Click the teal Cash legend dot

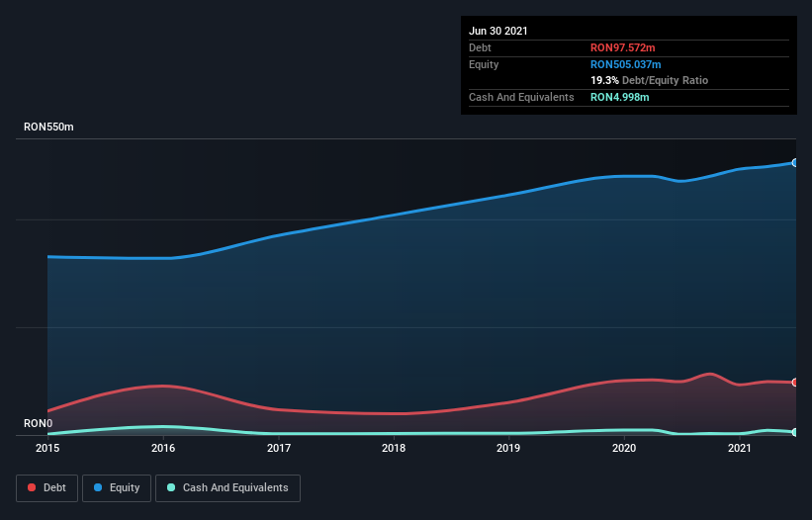coord(171,487)
